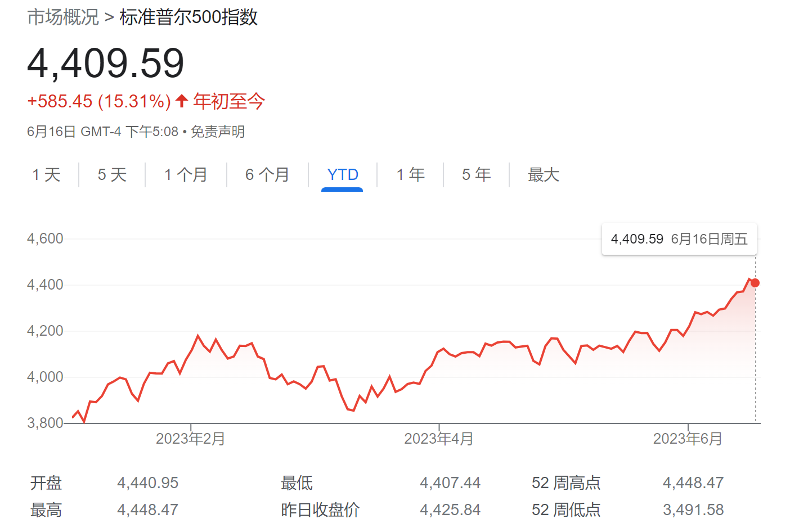
Task: Click the 4,400 y-axis label
Action: (45, 285)
